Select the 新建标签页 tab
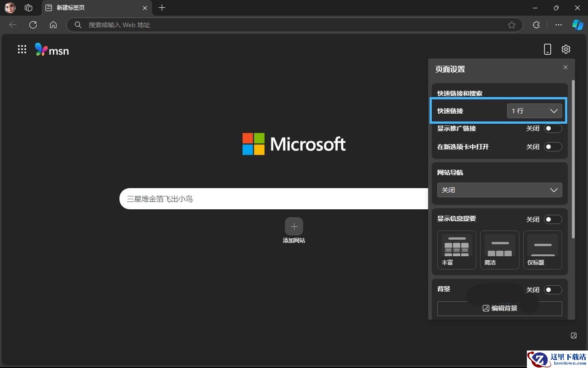Image resolution: width=588 pixels, height=368 pixels. pyautogui.click(x=96, y=8)
